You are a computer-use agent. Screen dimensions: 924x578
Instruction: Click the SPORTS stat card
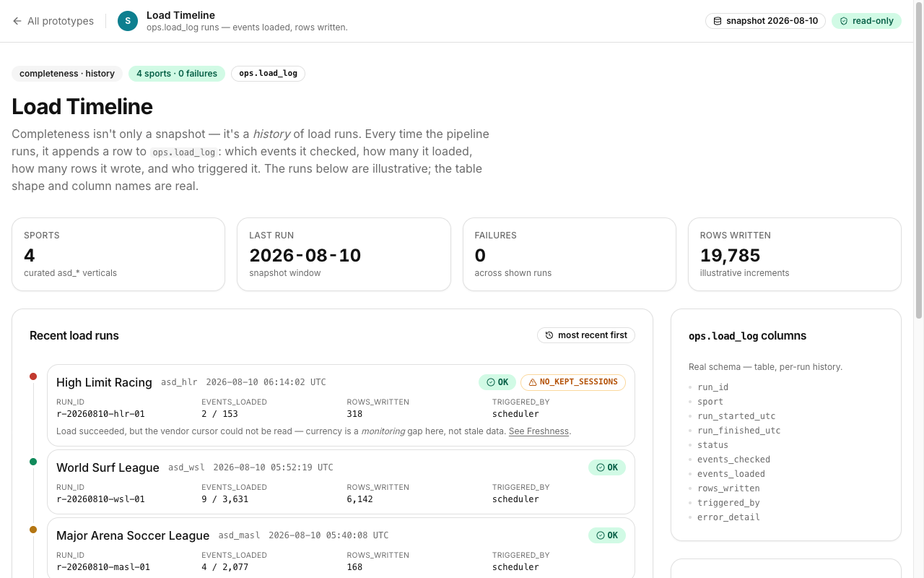click(x=118, y=254)
